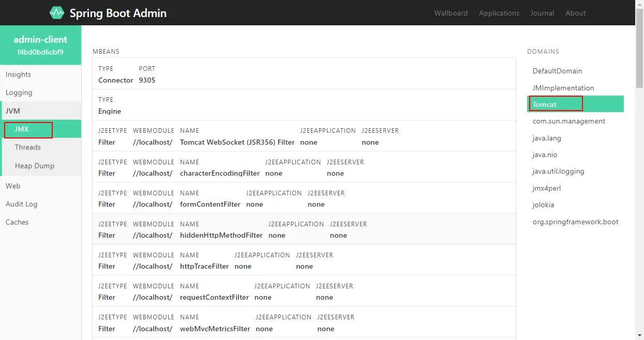Click the About navigation link
This screenshot has width=644, height=340.
[575, 13]
